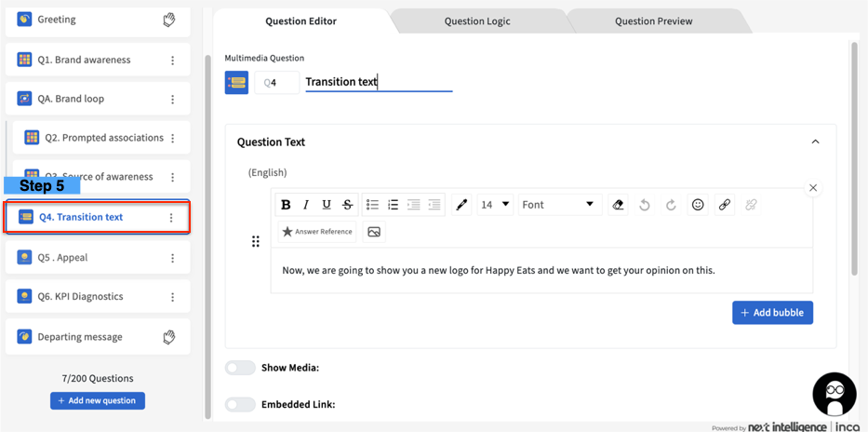
Task: Collapse the Question Text section
Action: click(815, 142)
